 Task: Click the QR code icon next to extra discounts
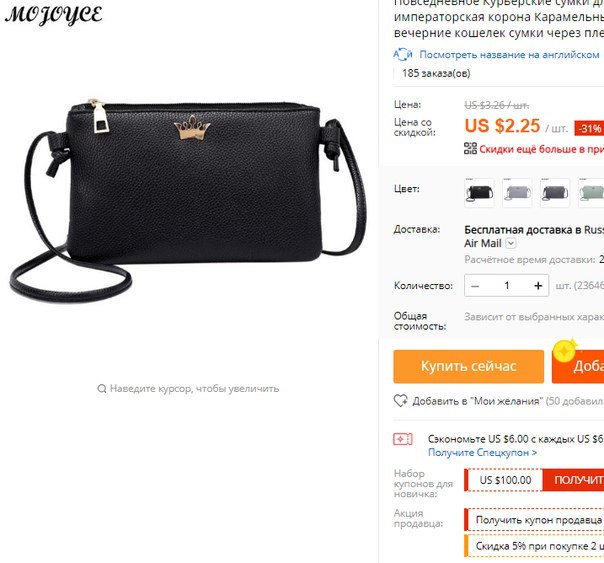pos(470,149)
